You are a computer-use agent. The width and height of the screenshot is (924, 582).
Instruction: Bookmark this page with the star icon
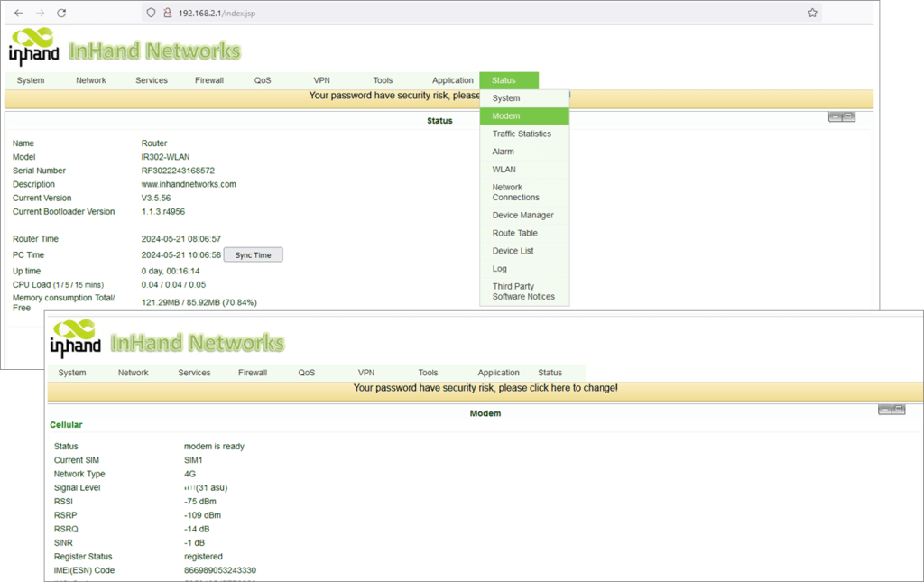click(x=812, y=13)
